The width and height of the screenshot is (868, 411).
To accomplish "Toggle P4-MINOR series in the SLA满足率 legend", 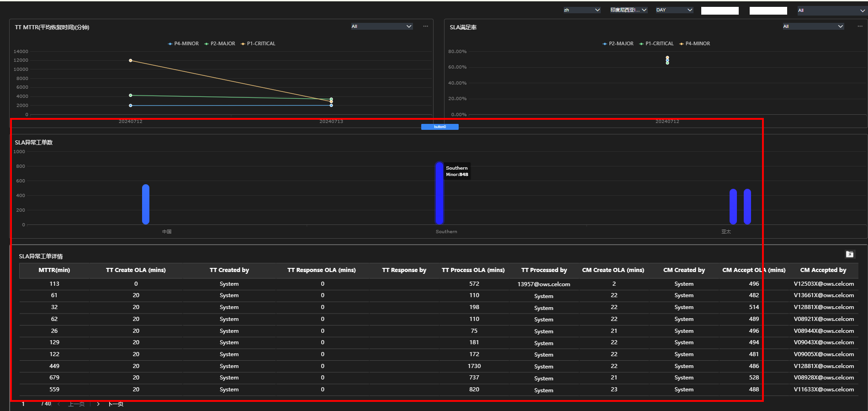I will coord(695,43).
